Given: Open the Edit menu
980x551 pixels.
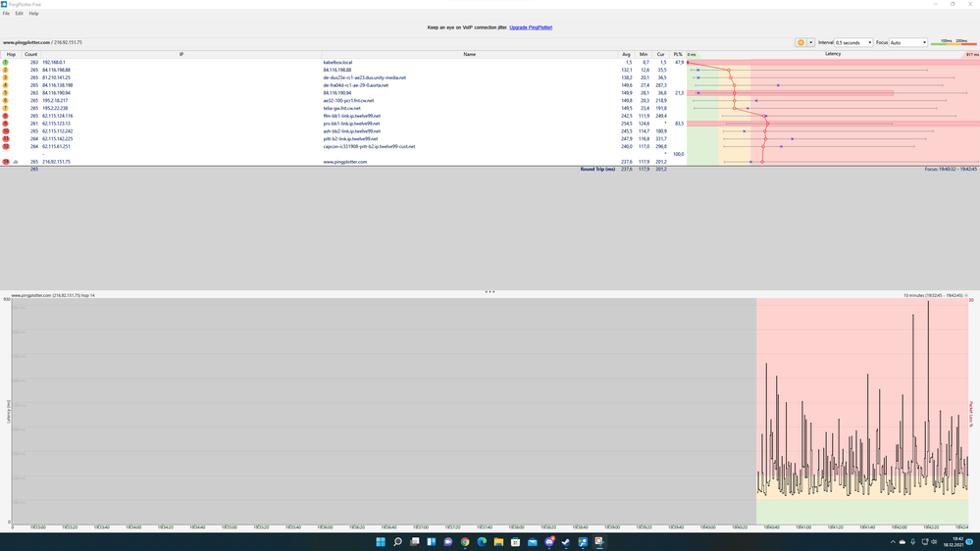Looking at the screenshot, I should point(20,13).
